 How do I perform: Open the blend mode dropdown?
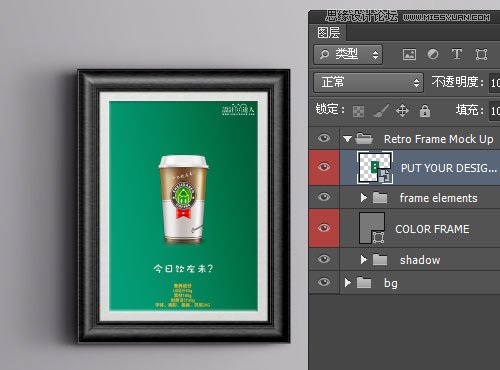(368, 82)
